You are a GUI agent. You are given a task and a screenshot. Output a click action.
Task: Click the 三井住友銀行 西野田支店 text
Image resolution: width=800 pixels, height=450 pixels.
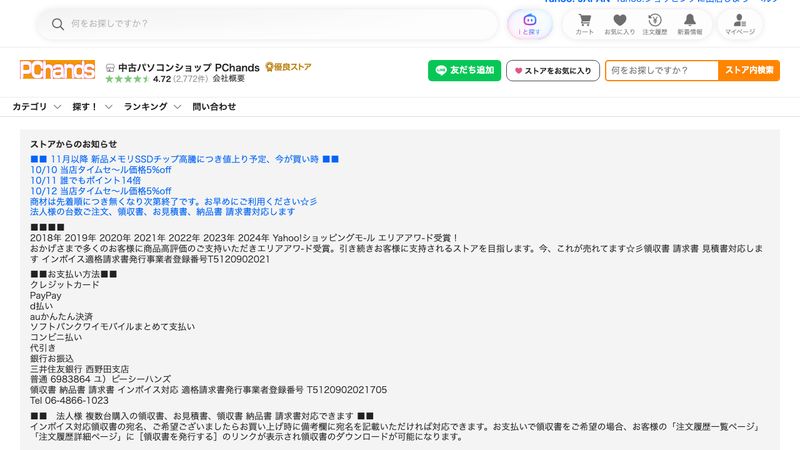[80, 369]
